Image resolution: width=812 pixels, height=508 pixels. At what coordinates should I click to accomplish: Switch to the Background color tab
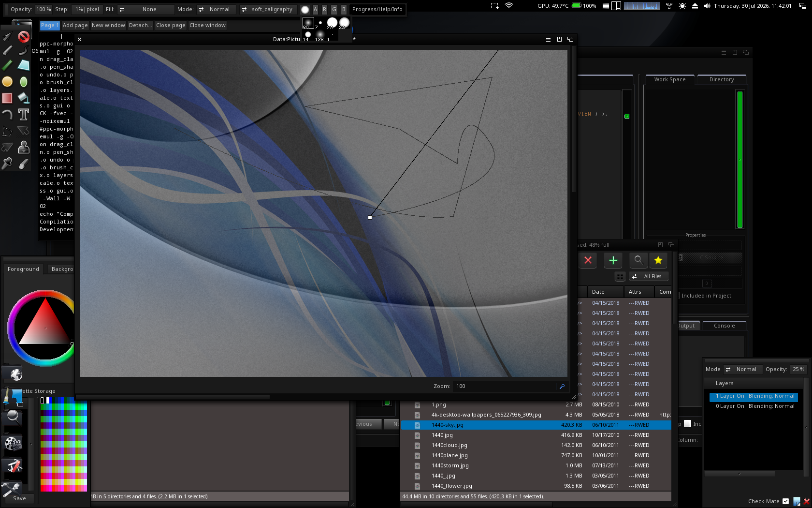point(62,269)
